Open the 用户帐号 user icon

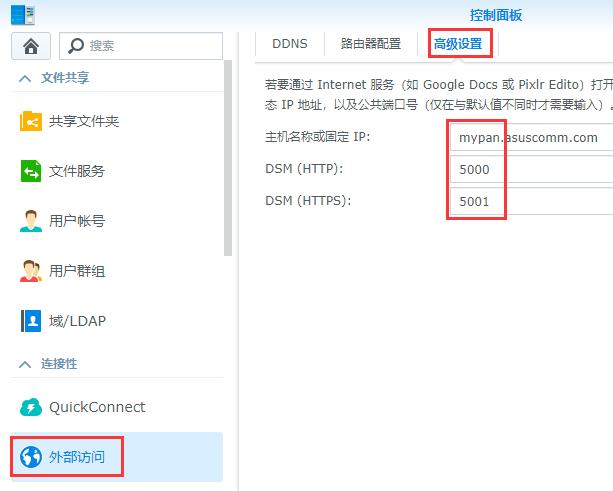tap(31, 221)
